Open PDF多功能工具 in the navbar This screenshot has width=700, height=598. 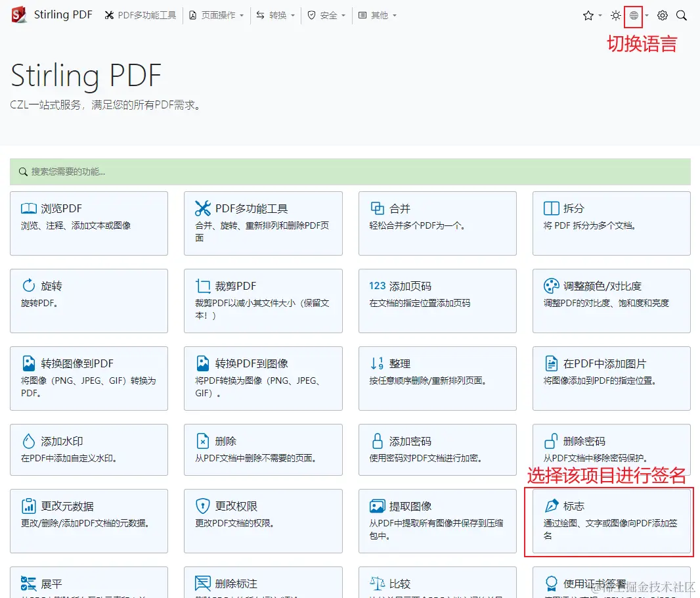tap(140, 16)
